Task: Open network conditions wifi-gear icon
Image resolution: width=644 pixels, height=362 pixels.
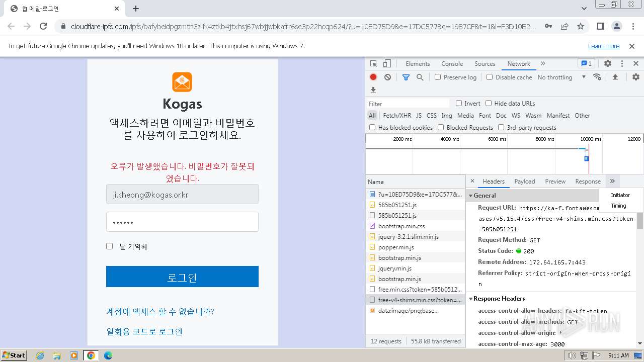Action: pyautogui.click(x=597, y=77)
